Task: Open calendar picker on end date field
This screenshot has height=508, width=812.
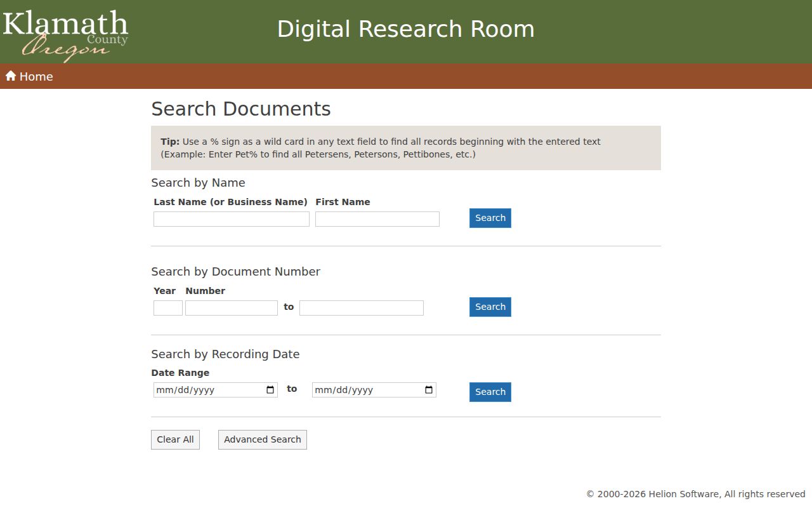Action: (429, 390)
